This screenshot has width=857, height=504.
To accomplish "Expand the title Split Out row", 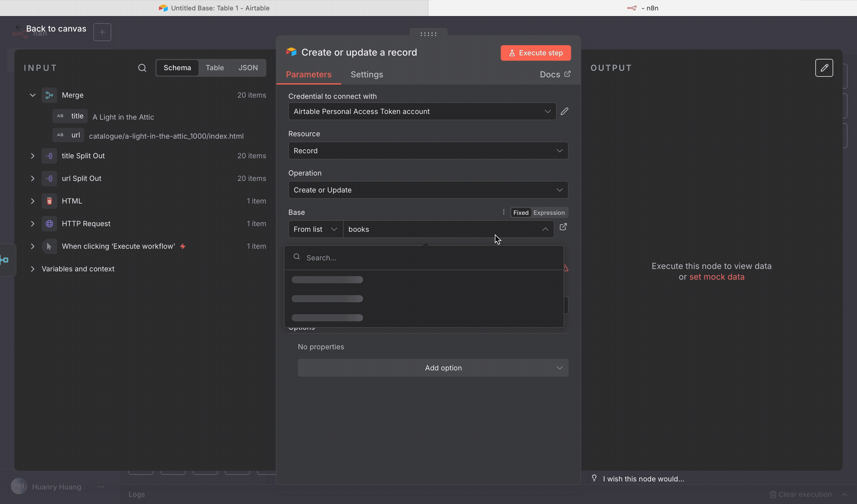I will [33, 156].
